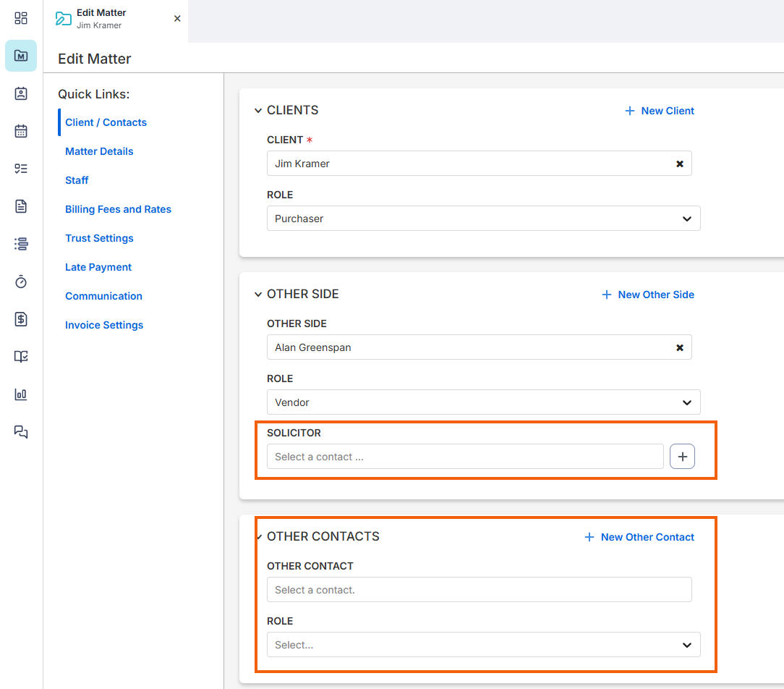Image resolution: width=784 pixels, height=689 pixels.
Task: Open the Billing dollar icon in sidebar
Action: pyautogui.click(x=21, y=319)
